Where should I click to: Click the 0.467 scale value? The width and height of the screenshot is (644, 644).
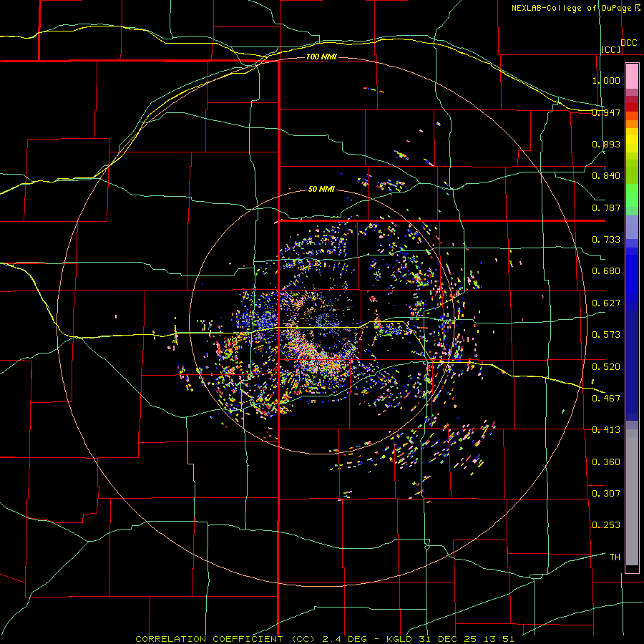coord(606,398)
